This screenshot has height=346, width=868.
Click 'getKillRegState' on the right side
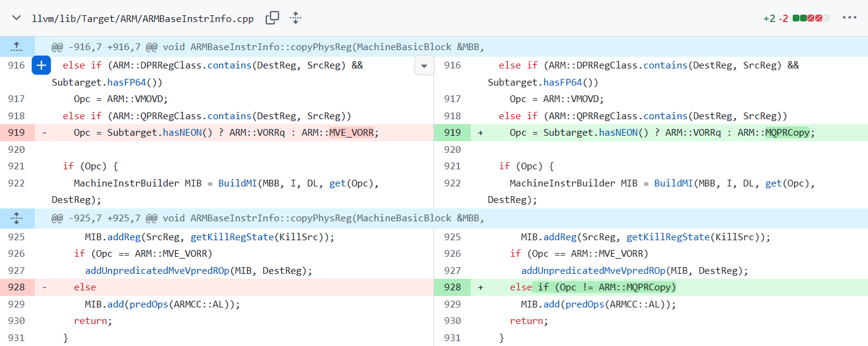click(668, 237)
